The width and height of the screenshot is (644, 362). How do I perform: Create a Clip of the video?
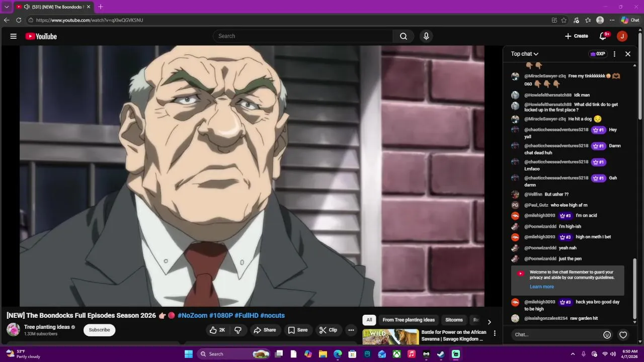click(x=328, y=330)
